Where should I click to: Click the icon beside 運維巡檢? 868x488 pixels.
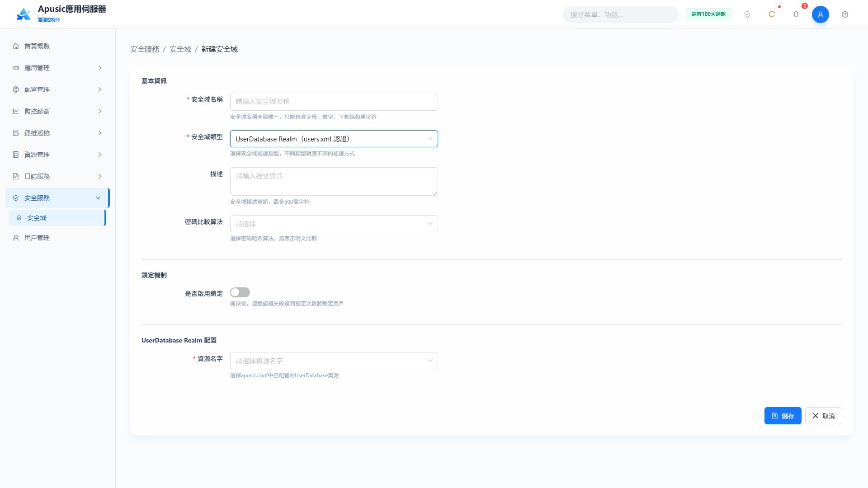(16, 133)
